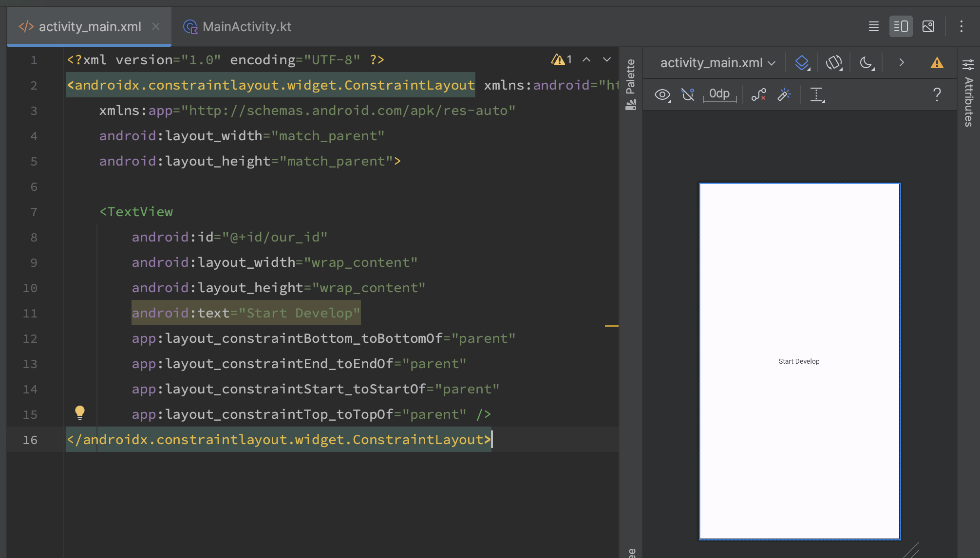This screenshot has width=980, height=558.
Task: Close the activity_main.xml tab
Action: click(156, 26)
